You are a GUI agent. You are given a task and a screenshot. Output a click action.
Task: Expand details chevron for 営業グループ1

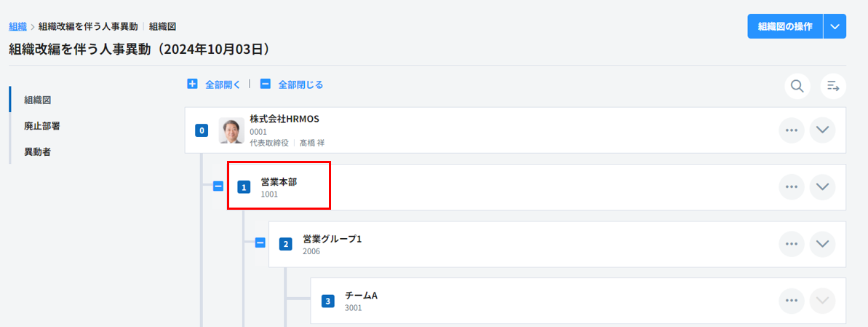(822, 243)
